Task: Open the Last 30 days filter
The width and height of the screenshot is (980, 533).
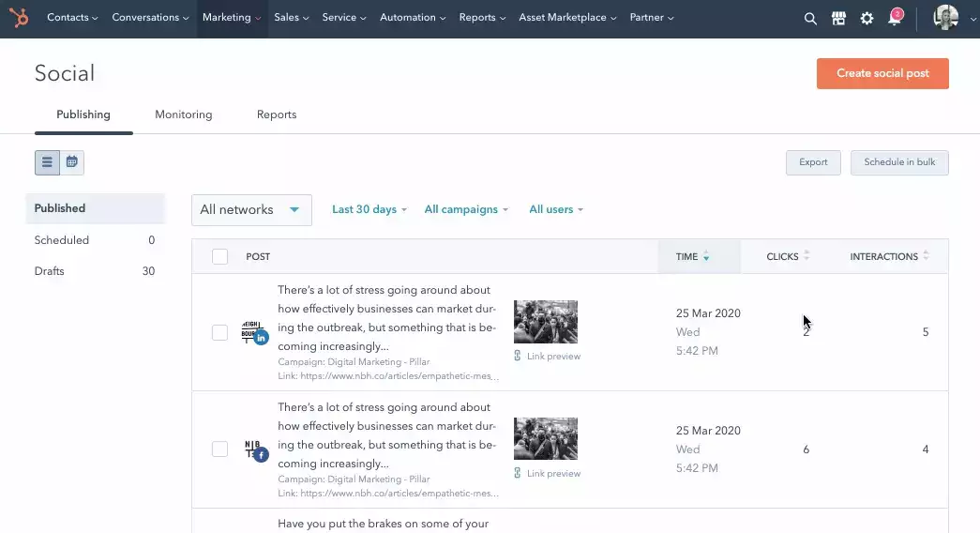Action: (x=369, y=209)
